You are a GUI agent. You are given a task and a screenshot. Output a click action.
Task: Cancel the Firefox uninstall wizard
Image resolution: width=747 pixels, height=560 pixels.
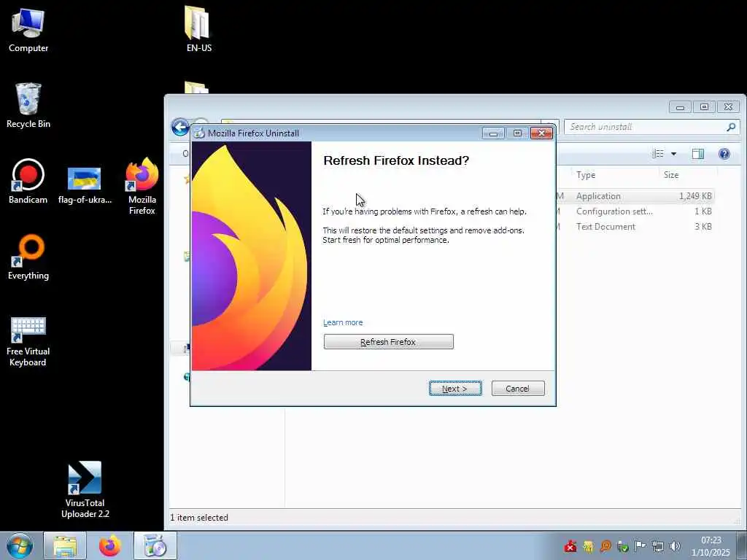[x=518, y=389]
